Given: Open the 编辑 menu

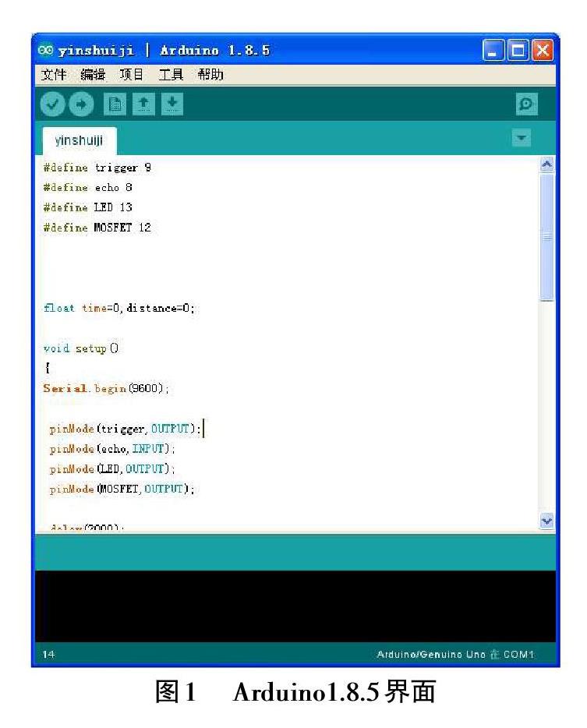Looking at the screenshot, I should point(93,74).
